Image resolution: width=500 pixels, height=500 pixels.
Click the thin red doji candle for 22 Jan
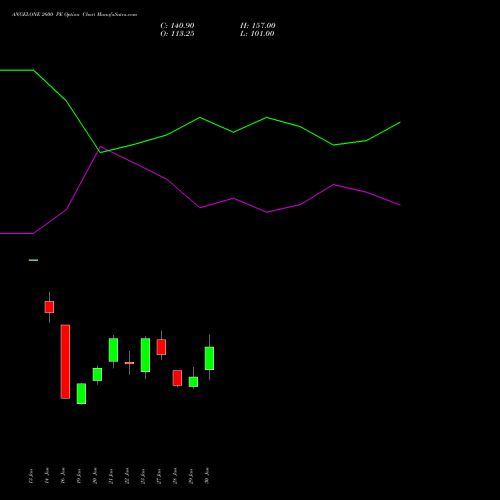tap(129, 363)
